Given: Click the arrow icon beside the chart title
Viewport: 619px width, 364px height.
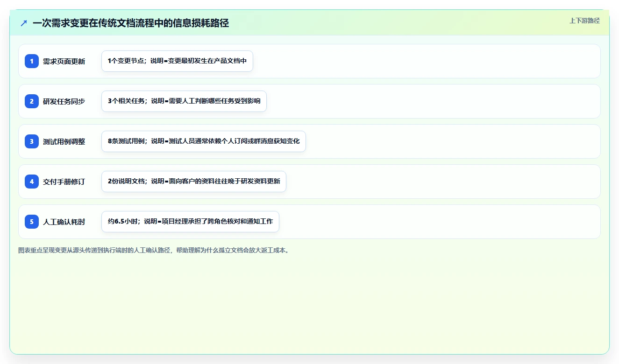Looking at the screenshot, I should (24, 23).
